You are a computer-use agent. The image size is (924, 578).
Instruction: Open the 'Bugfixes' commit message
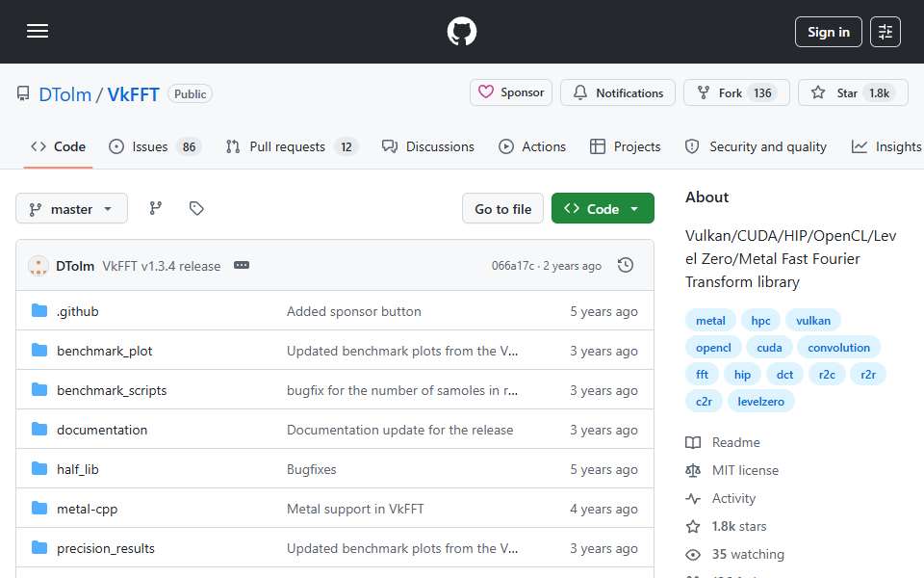pyautogui.click(x=311, y=469)
